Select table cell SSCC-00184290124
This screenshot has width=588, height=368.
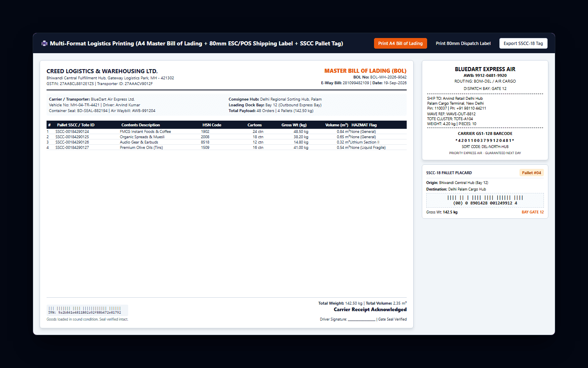(x=72, y=132)
